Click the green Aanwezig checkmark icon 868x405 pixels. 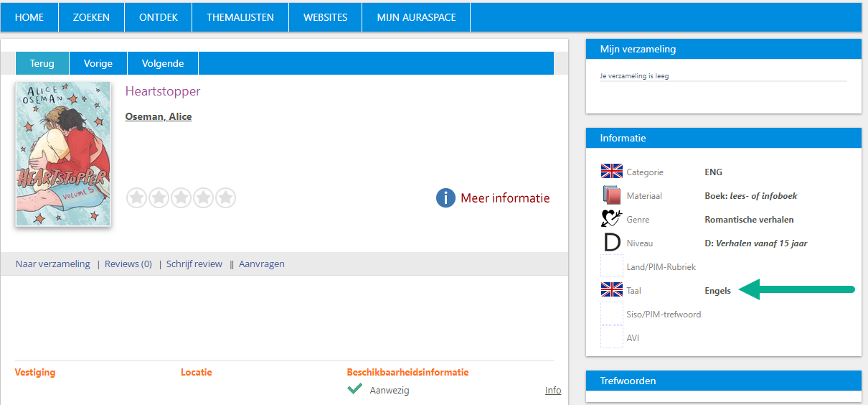coord(354,389)
